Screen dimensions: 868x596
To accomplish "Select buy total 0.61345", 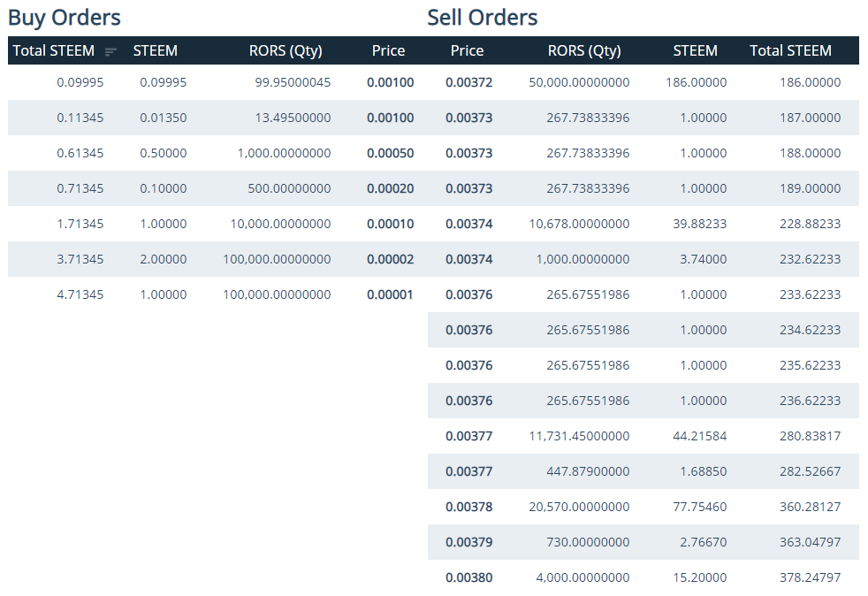I will tap(80, 153).
